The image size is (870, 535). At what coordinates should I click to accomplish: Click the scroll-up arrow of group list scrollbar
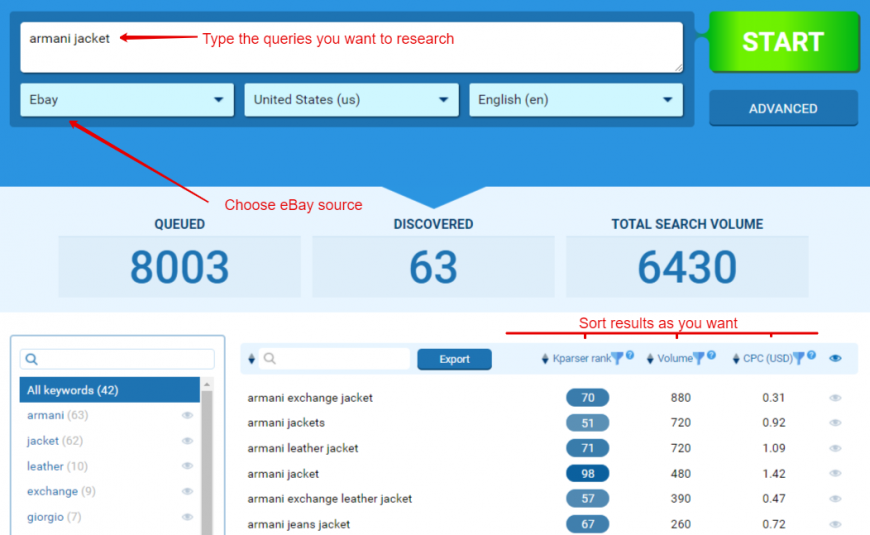click(207, 384)
